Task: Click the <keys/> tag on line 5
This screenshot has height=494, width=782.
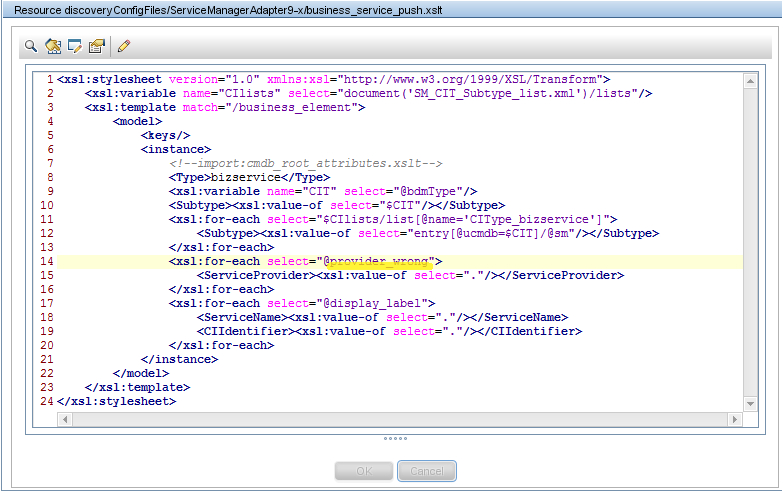Action: tap(166, 136)
